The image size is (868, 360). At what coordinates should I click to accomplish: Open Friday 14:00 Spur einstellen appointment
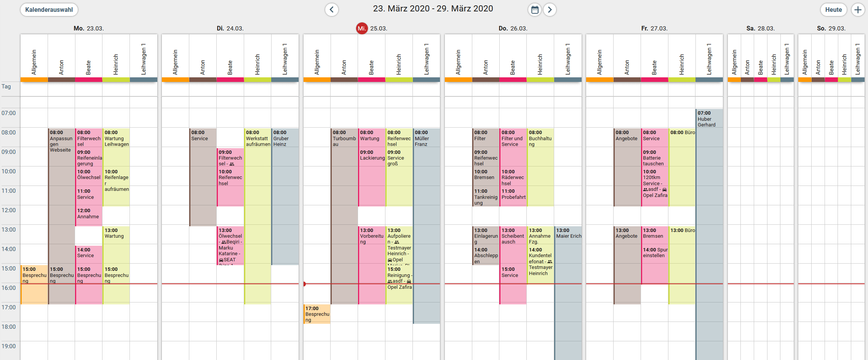click(x=655, y=264)
